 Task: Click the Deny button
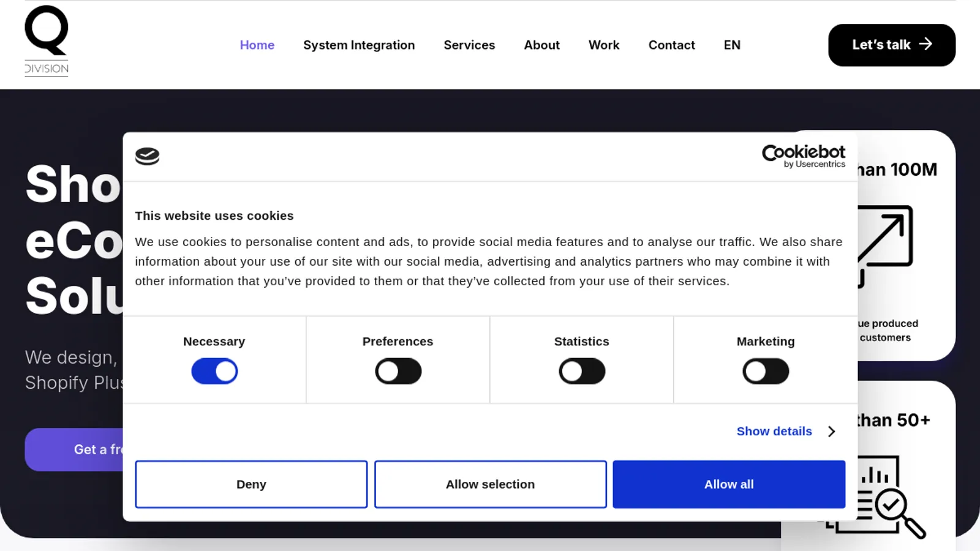(251, 484)
